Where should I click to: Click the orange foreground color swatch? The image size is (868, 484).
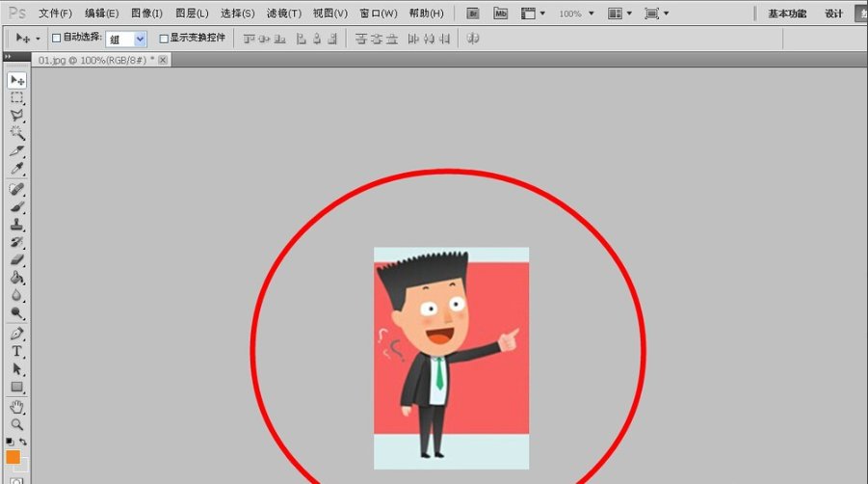coord(13,457)
